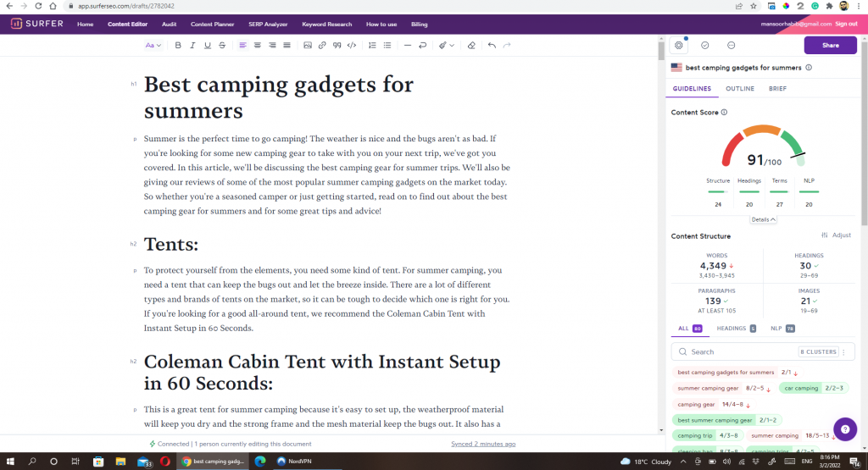Screen dimensions: 868x470
Task: Switch to the Brief tab
Action: [777, 88]
